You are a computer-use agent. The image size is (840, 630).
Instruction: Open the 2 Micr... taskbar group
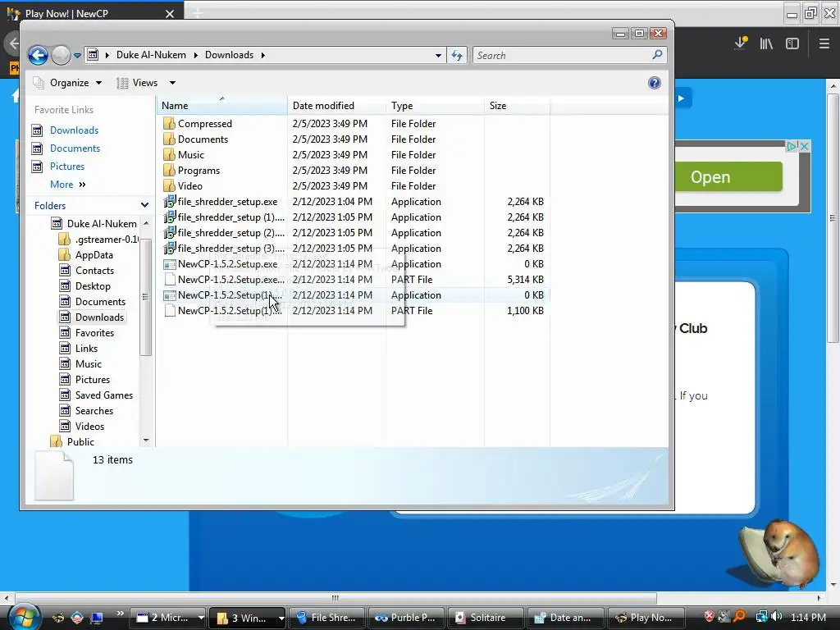[x=169, y=618]
